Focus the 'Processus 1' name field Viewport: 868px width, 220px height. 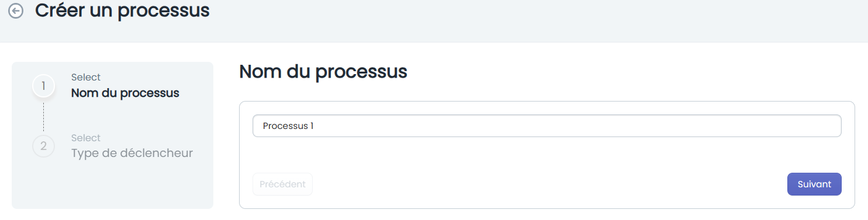(547, 125)
